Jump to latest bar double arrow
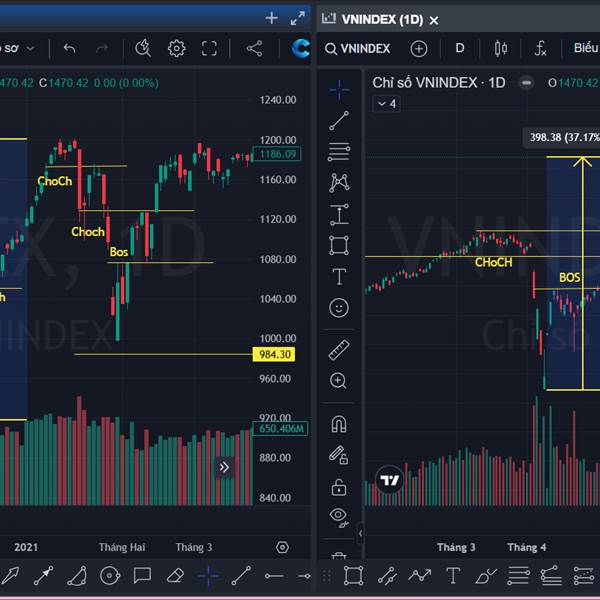600x600 pixels. coord(224,467)
